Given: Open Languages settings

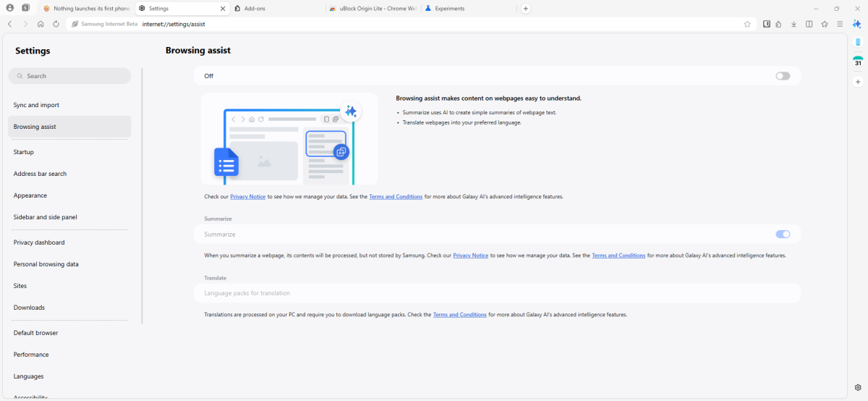Looking at the screenshot, I should coord(69,376).
